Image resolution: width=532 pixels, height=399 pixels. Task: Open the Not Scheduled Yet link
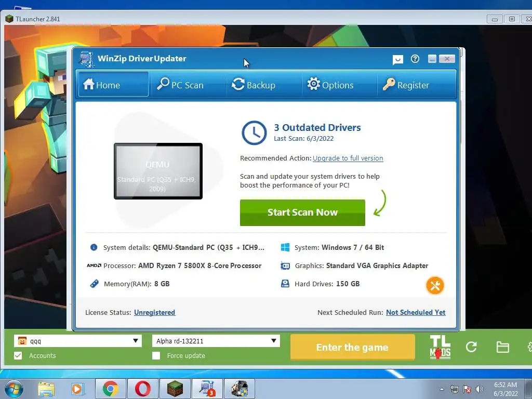(416, 312)
